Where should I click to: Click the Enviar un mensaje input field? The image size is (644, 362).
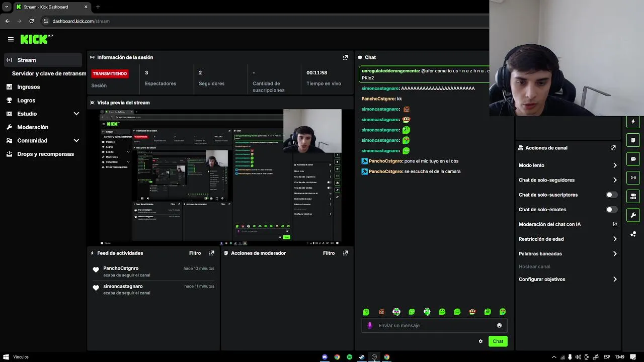coord(435,325)
